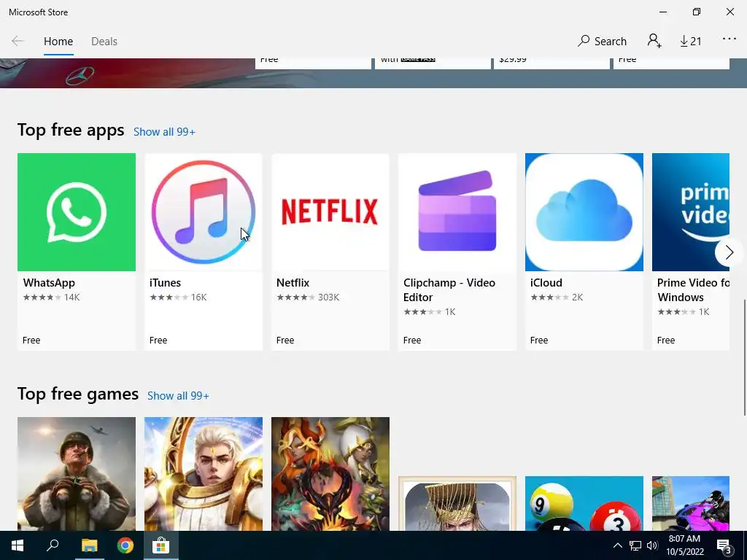Open the billiard balls game thumbnail
Screen dimensions: 747x560
tap(584, 503)
